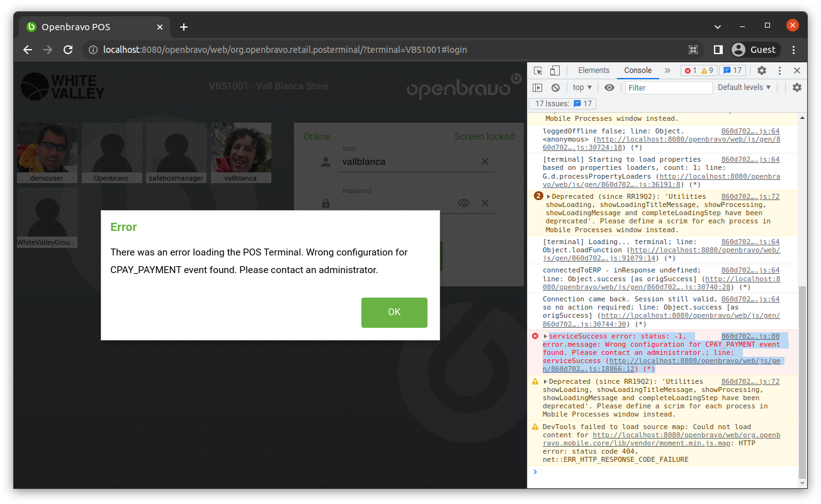Expand the serviceSuccess error message
This screenshot has width=821, height=504.
pyautogui.click(x=546, y=337)
